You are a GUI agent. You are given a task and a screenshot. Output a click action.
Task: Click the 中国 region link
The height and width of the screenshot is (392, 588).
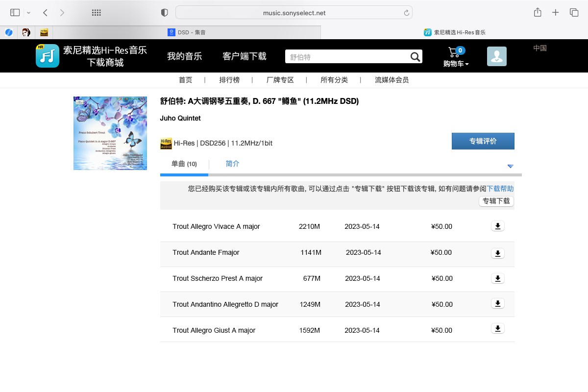point(540,48)
